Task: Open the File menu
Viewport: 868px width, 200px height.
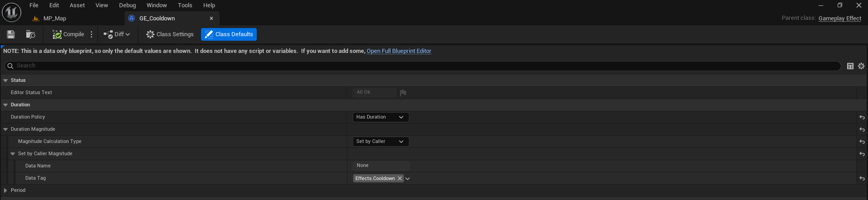Action: (34, 5)
